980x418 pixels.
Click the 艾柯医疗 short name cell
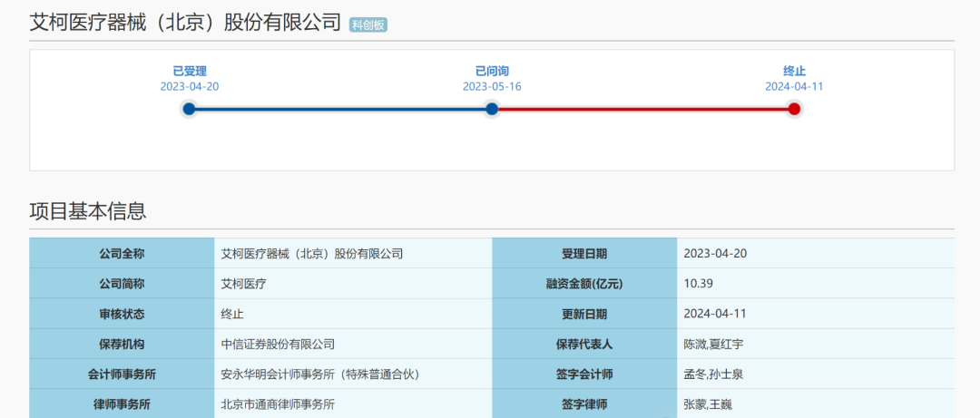(353, 284)
